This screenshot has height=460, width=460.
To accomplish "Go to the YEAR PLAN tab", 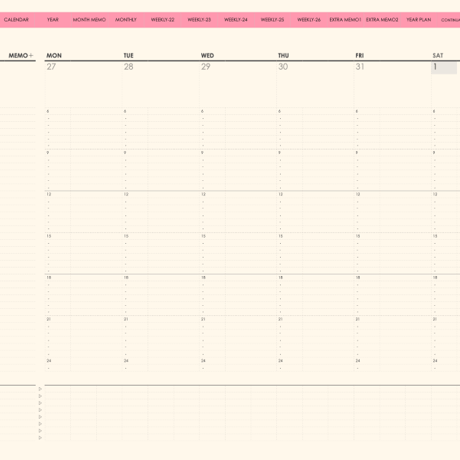I will 419,20.
